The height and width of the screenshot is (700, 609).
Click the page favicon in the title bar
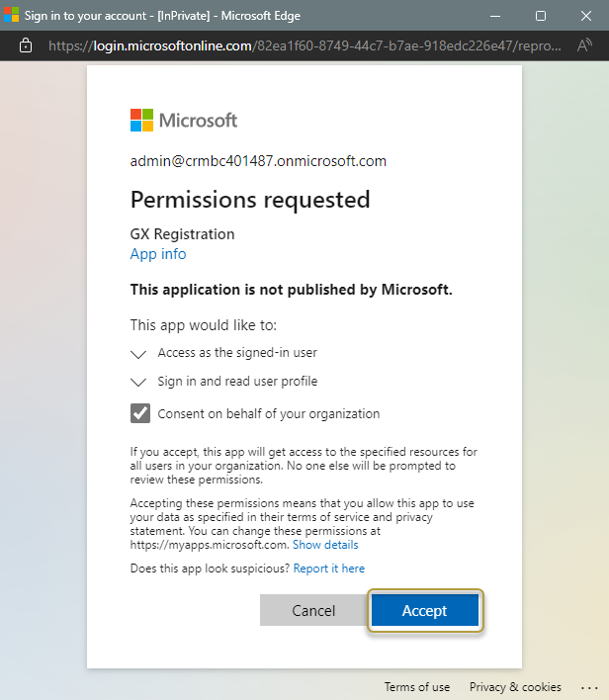[11, 16]
